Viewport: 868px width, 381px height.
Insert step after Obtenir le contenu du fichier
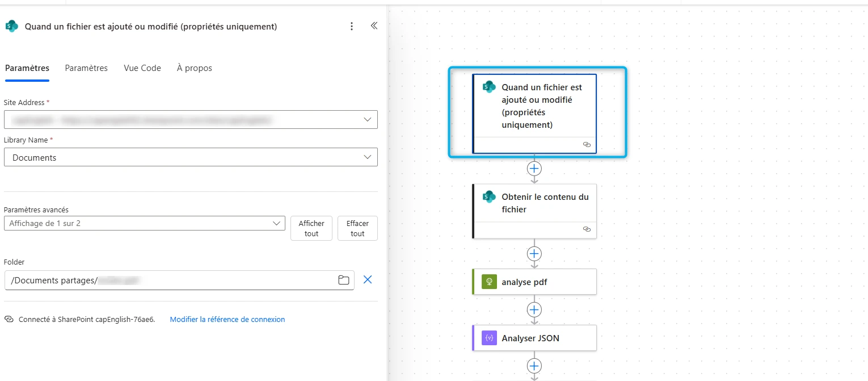(534, 253)
